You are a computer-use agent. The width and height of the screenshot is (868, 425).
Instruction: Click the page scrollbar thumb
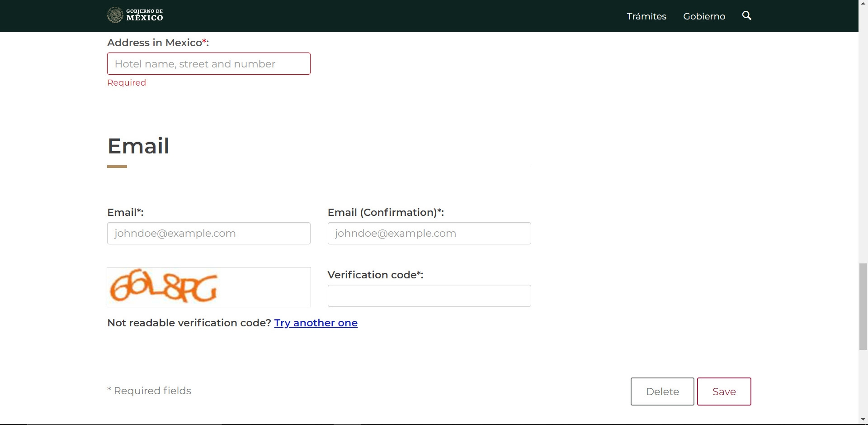863,306
